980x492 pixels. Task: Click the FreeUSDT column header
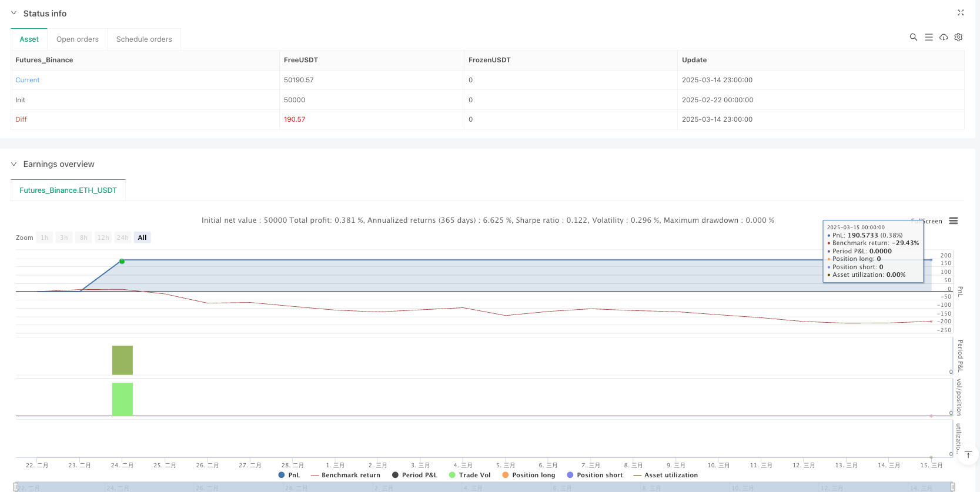(x=301, y=60)
